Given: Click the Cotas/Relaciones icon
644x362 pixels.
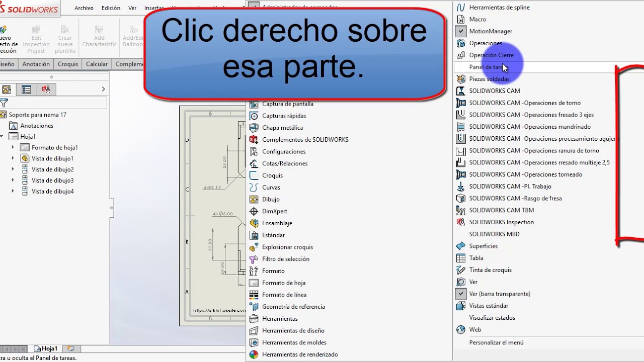Looking at the screenshot, I should (254, 163).
